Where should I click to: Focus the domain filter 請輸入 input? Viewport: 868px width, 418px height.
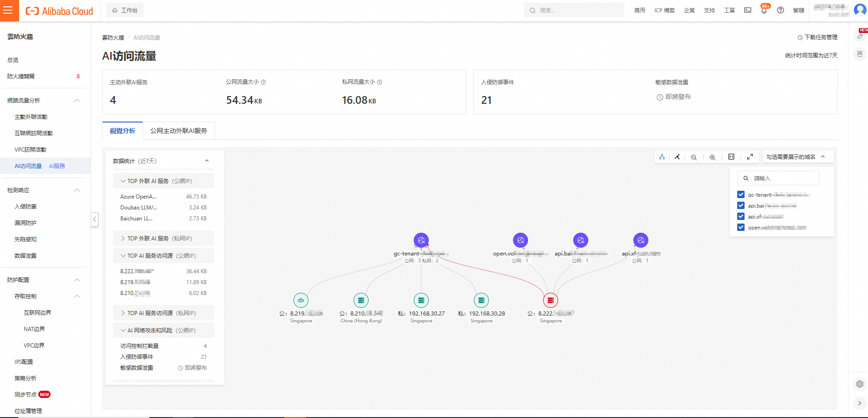778,178
